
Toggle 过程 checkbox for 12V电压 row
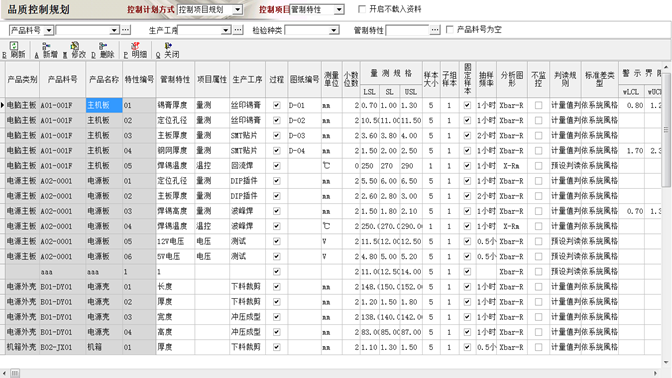(x=276, y=241)
